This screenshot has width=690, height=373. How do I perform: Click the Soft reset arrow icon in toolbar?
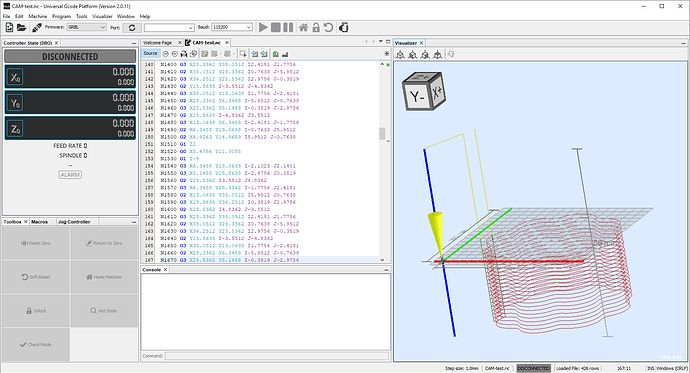[x=328, y=27]
